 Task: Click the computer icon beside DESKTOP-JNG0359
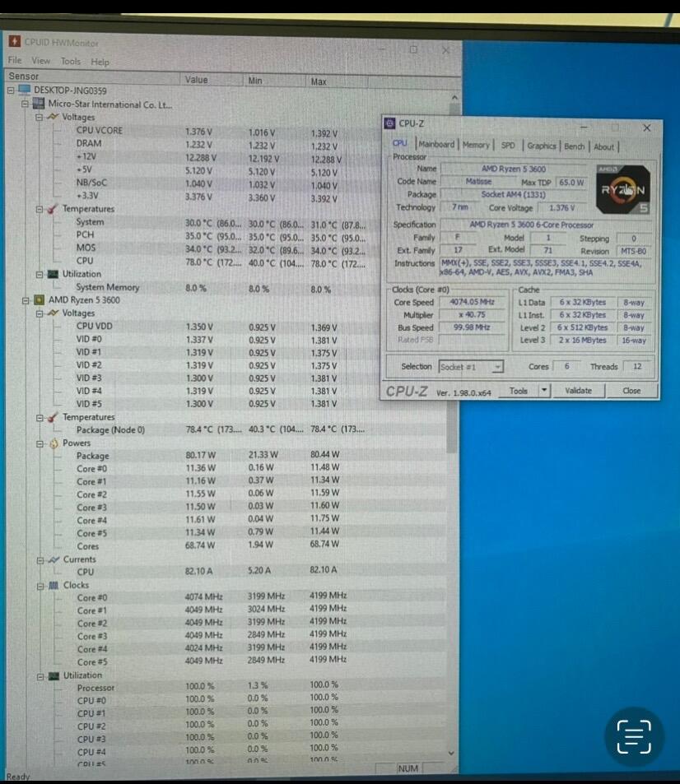point(24,90)
